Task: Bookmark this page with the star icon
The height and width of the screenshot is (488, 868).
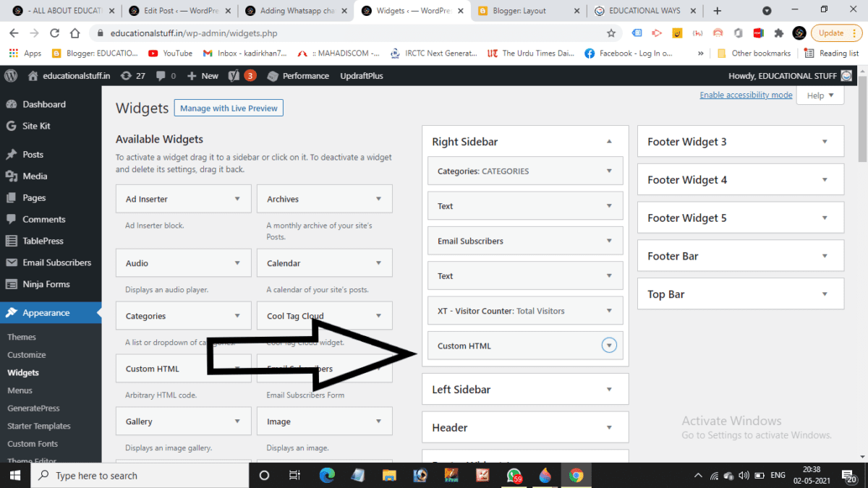Action: point(611,33)
